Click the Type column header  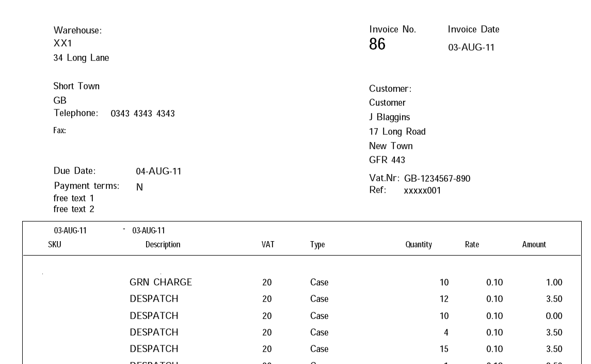point(317,245)
